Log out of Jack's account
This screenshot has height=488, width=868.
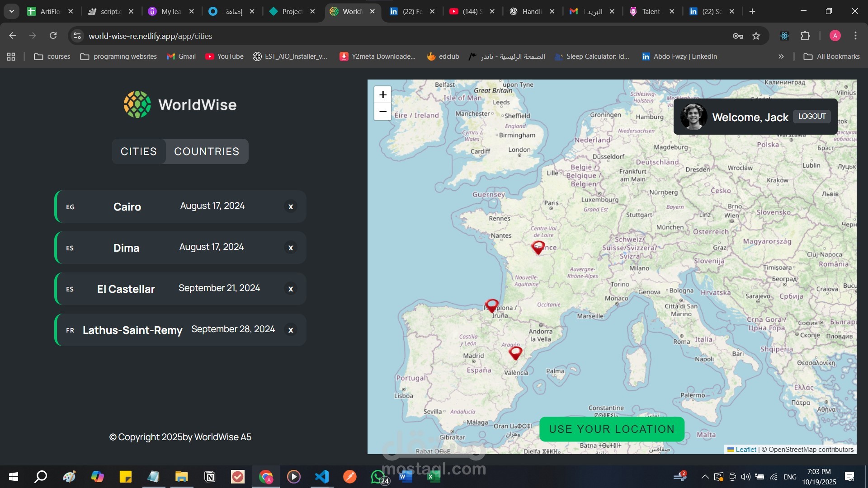pos(811,116)
